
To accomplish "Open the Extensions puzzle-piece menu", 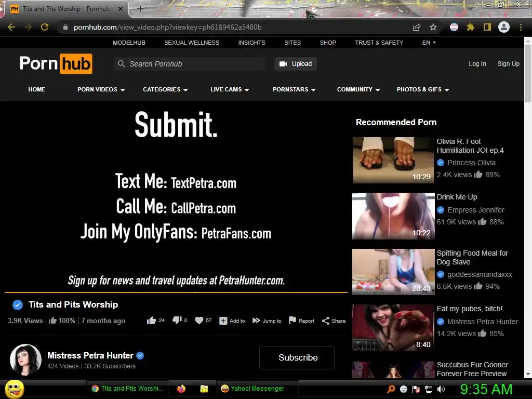I will [471, 27].
